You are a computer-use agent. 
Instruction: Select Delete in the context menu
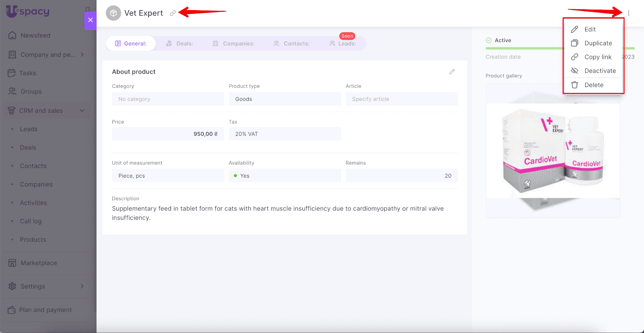pos(594,85)
